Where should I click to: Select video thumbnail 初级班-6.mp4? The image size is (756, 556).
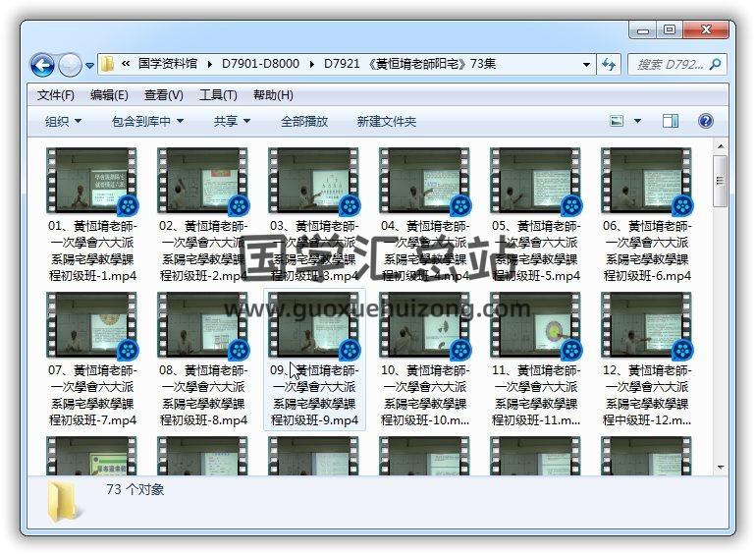pos(646,181)
